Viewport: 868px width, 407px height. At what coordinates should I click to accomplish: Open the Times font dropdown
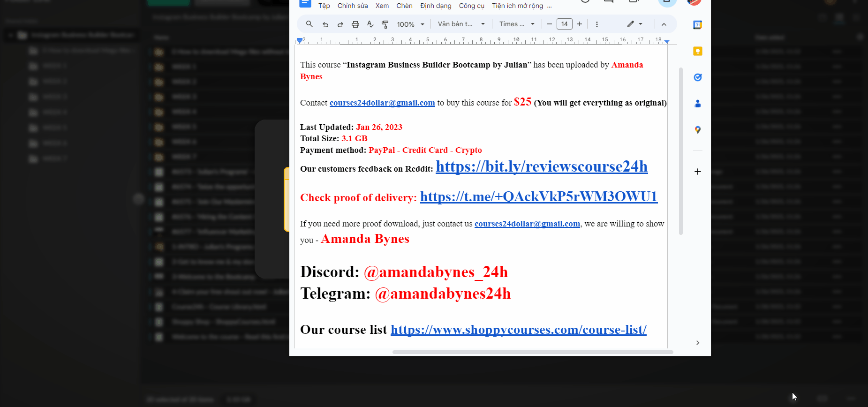tap(517, 24)
